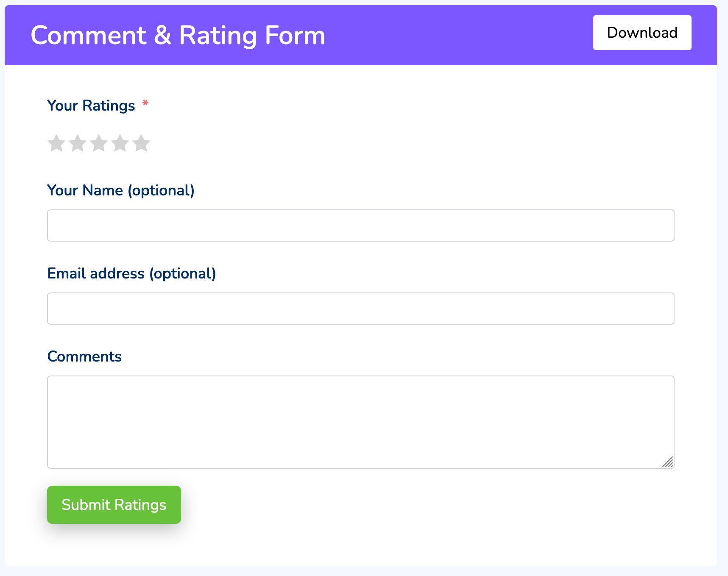Image resolution: width=728 pixels, height=576 pixels.
Task: Focus the Your Name text field
Action: click(360, 225)
